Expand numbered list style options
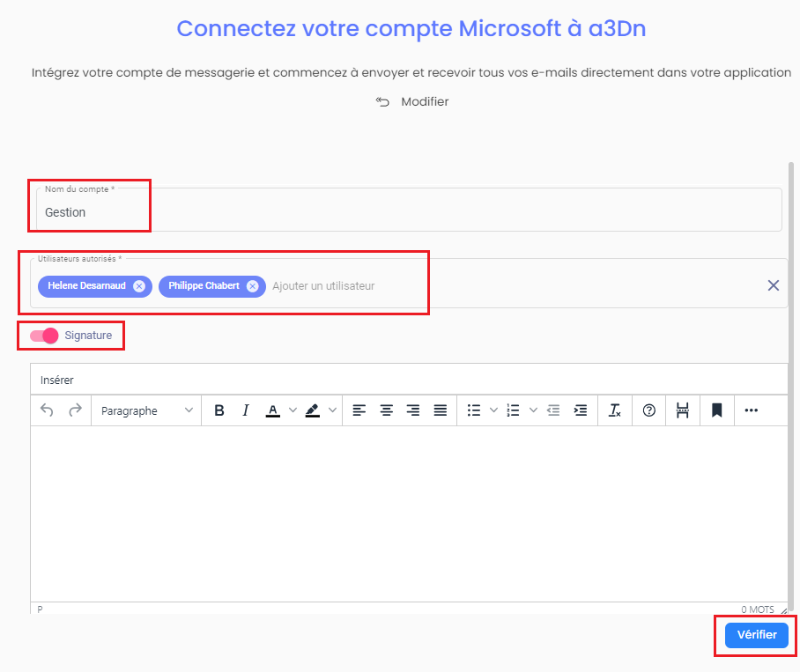Viewport: 800px width, 672px height. pos(533,410)
